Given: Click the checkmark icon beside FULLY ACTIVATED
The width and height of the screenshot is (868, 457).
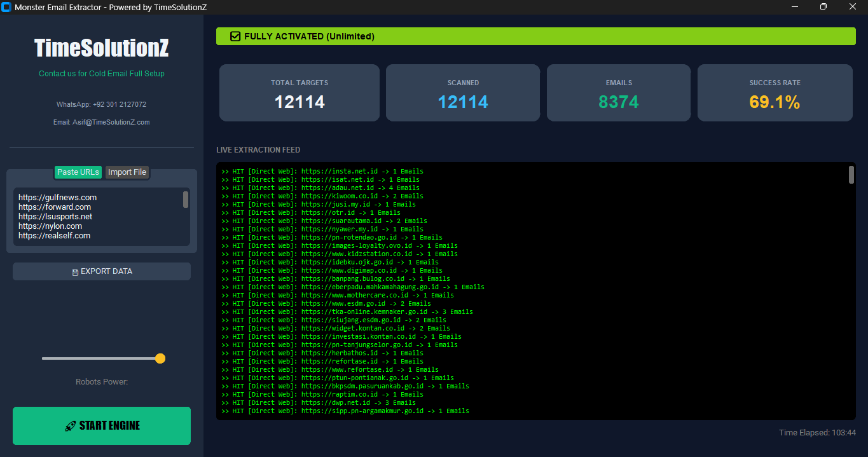Looking at the screenshot, I should click(235, 36).
